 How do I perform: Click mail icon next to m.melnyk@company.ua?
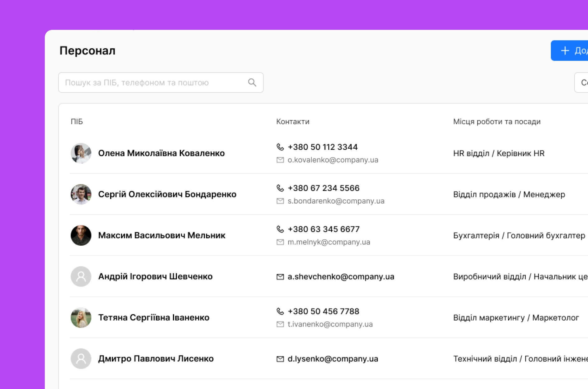(x=280, y=242)
